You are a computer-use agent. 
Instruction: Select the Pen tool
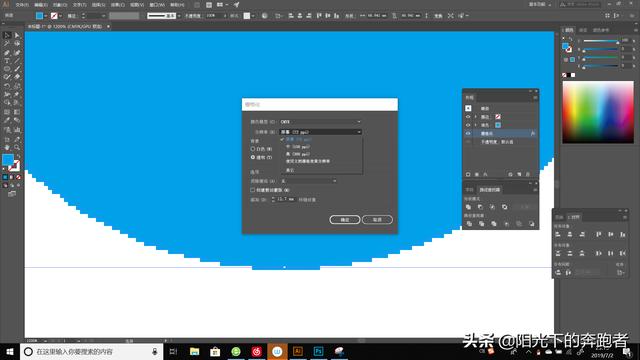pos(7,52)
